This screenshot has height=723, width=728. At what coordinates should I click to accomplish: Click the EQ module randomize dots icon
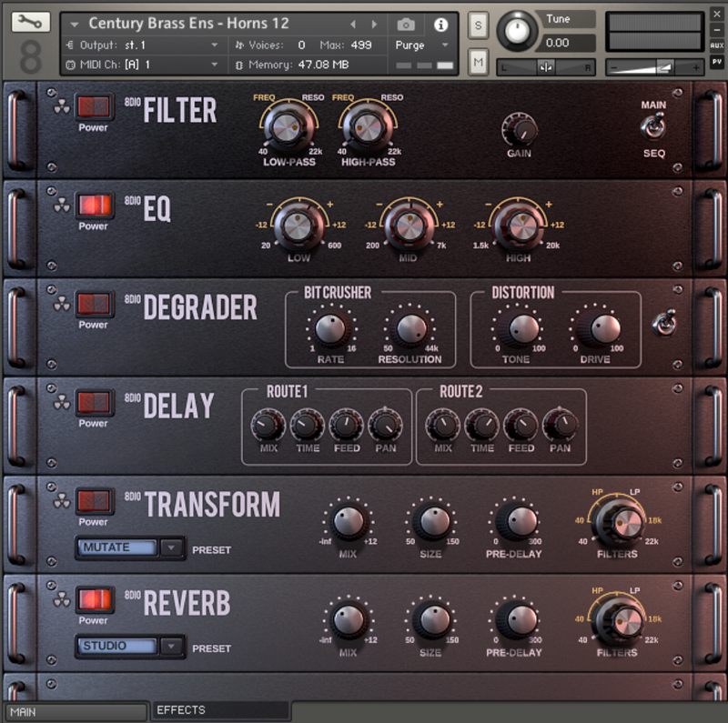click(61, 206)
